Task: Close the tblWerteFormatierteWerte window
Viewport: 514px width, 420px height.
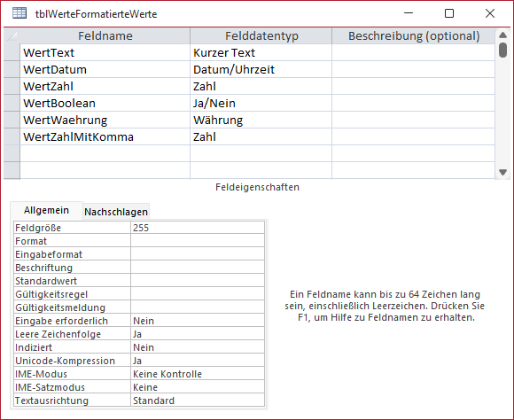Action: (x=490, y=13)
